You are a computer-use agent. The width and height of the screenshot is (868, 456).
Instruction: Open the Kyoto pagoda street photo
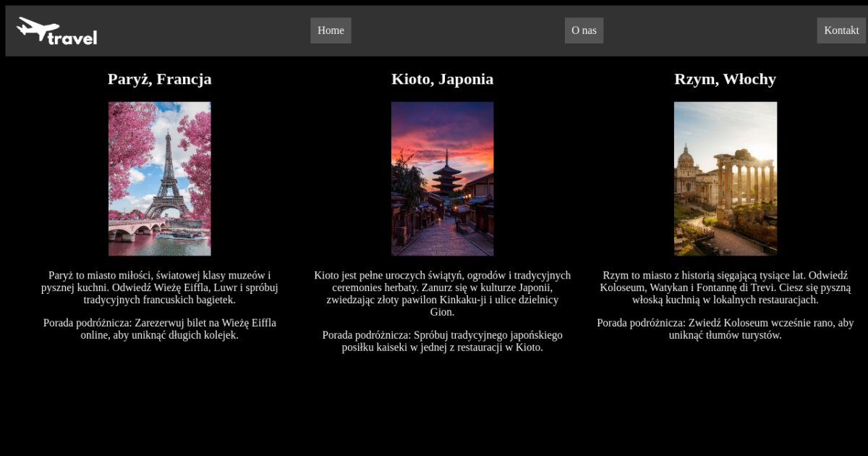442,178
